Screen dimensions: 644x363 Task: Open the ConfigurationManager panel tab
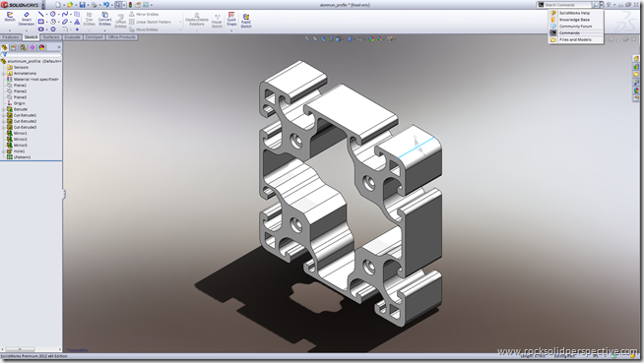(x=23, y=47)
